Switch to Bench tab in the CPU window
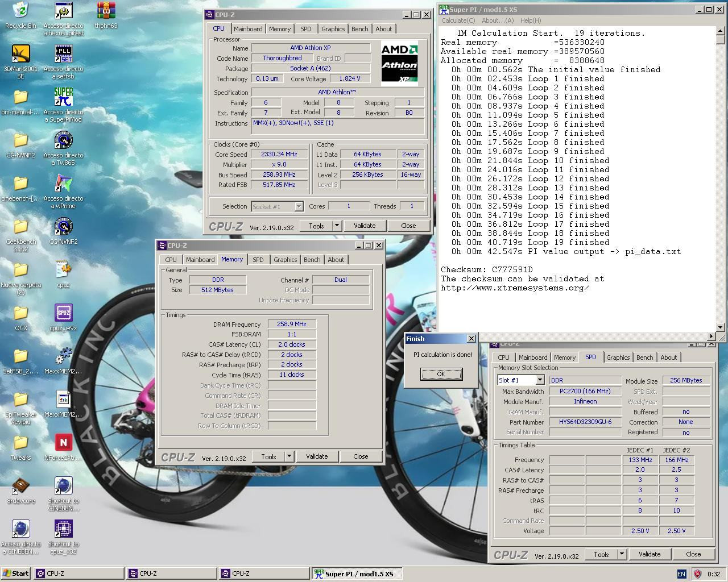The height and width of the screenshot is (582, 728). tap(359, 29)
